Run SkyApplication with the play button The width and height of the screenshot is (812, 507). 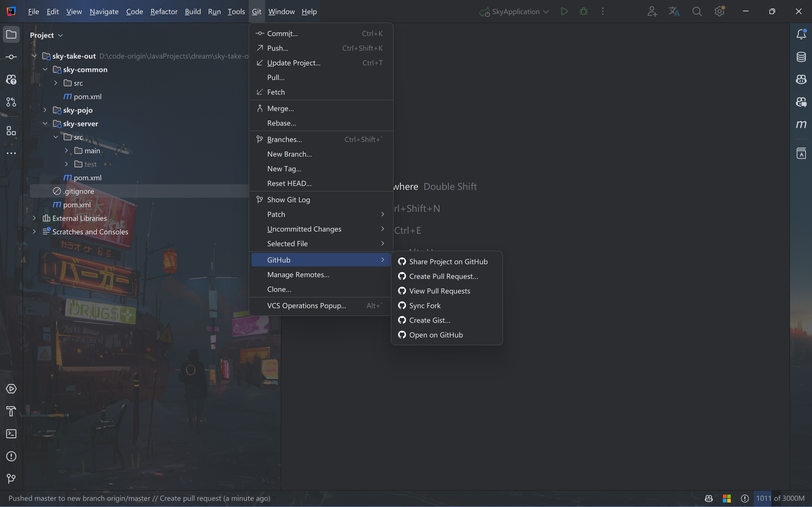pos(564,11)
